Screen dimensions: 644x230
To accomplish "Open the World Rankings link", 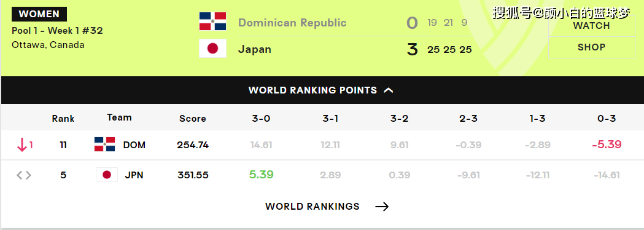I will [x=312, y=207].
